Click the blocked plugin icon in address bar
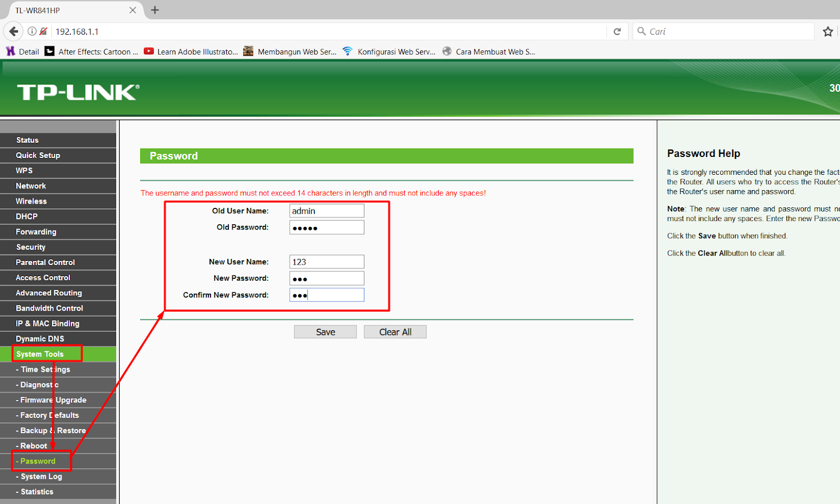 43,31
